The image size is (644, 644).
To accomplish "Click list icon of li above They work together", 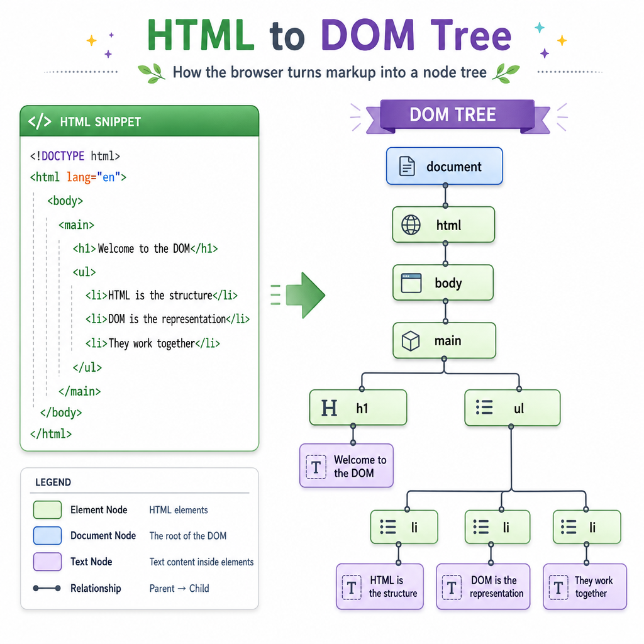I will coord(569,526).
